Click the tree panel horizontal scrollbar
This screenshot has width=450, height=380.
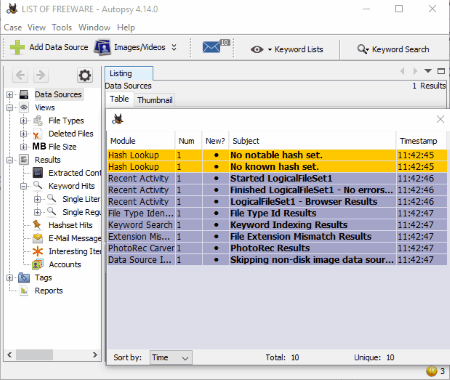point(52,355)
